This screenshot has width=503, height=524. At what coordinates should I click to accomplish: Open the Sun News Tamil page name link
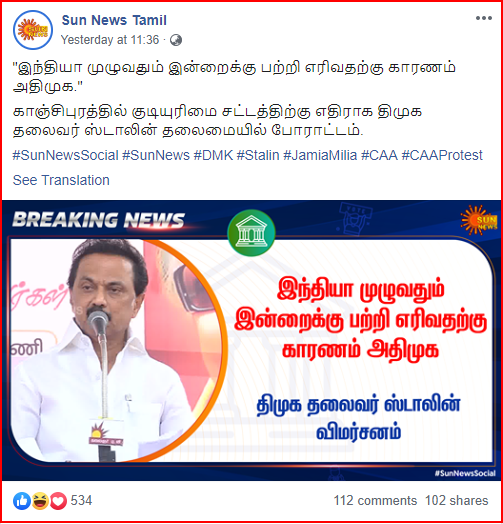114,20
